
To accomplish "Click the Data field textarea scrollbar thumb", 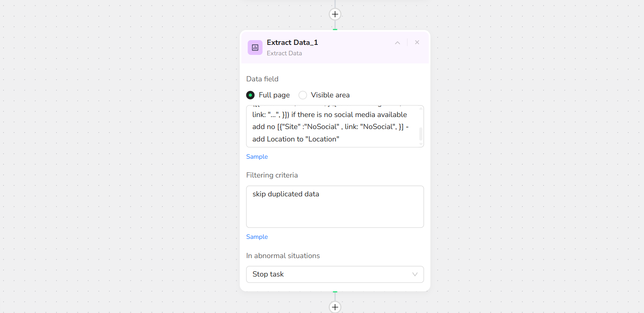I will [421, 134].
